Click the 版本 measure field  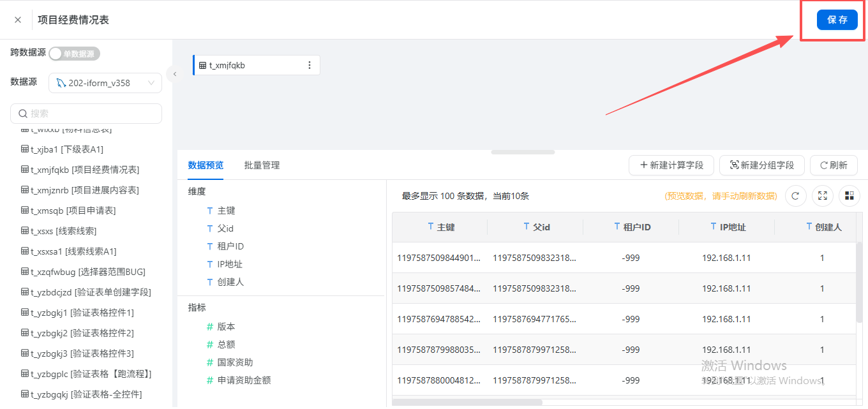[226, 327]
